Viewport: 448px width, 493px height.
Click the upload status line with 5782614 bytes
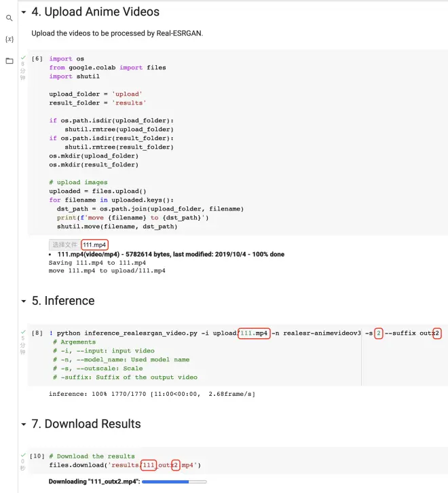[x=170, y=255]
